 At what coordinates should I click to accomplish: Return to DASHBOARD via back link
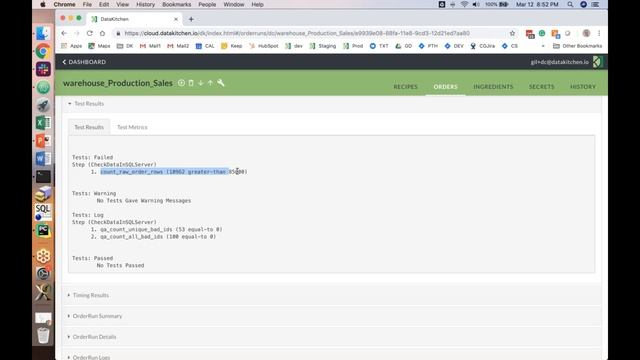coord(84,62)
